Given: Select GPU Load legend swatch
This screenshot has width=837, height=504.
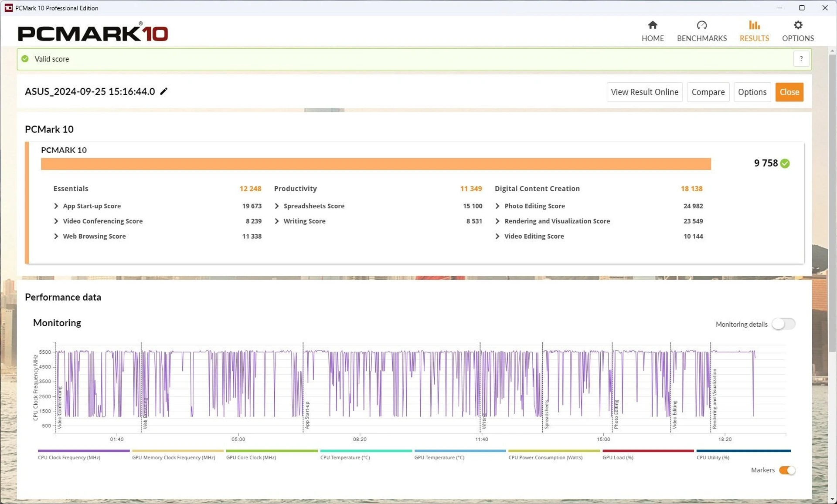Looking at the screenshot, I should point(648,451).
